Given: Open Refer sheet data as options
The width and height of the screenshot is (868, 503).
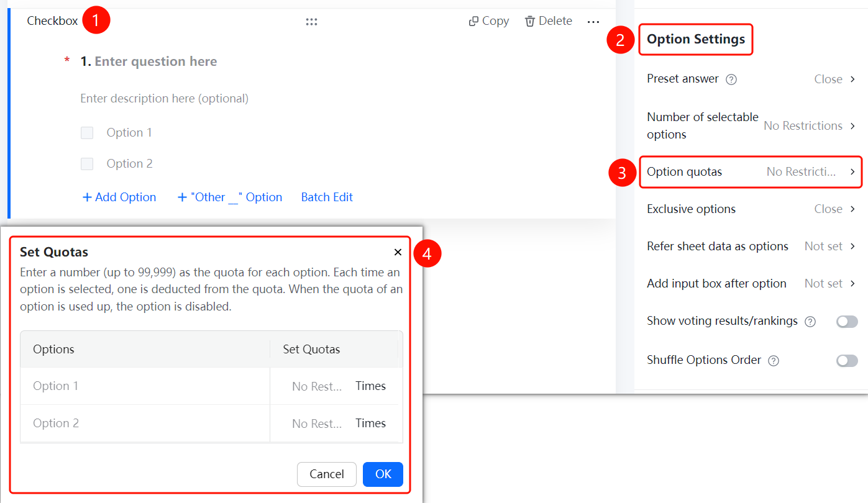Looking at the screenshot, I should tap(751, 247).
